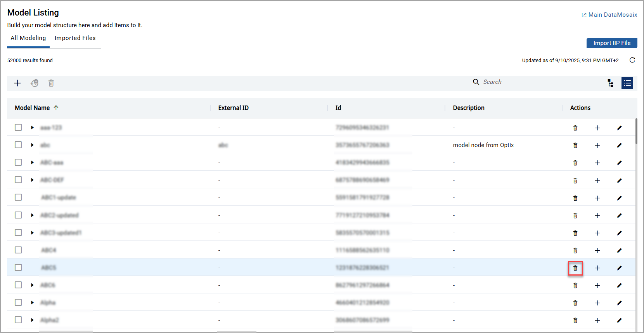Click the Import IIP File button
644x333 pixels.
pos(611,43)
